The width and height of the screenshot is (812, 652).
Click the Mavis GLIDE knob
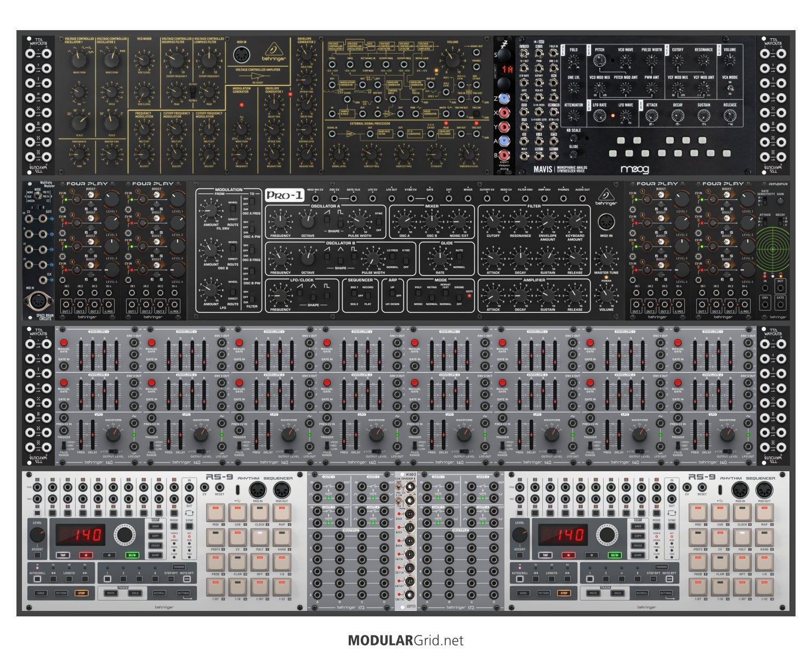point(573,155)
